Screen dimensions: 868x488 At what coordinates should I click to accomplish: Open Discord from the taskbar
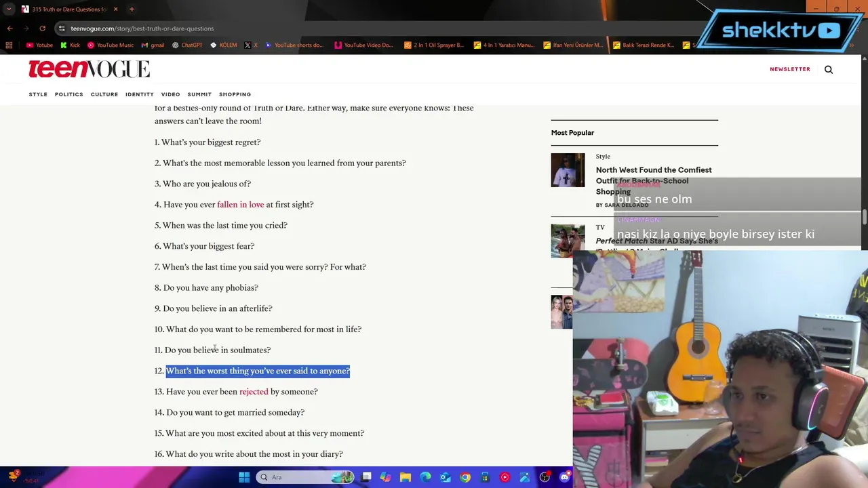pyautogui.click(x=564, y=477)
